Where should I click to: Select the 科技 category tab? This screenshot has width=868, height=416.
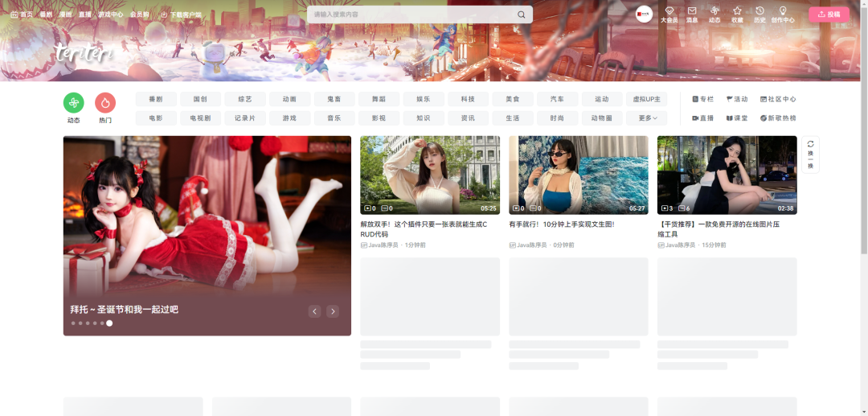click(468, 100)
